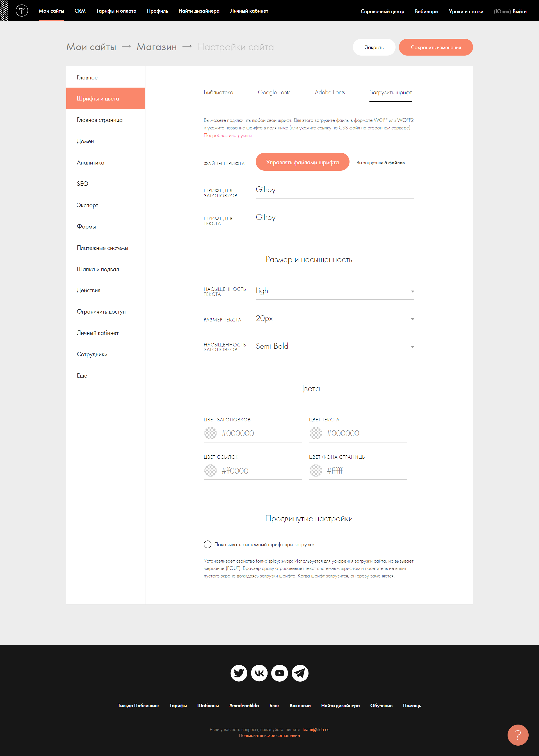
Task: Open the heading weight dropdown showing Semi-Bold
Action: tap(335, 346)
